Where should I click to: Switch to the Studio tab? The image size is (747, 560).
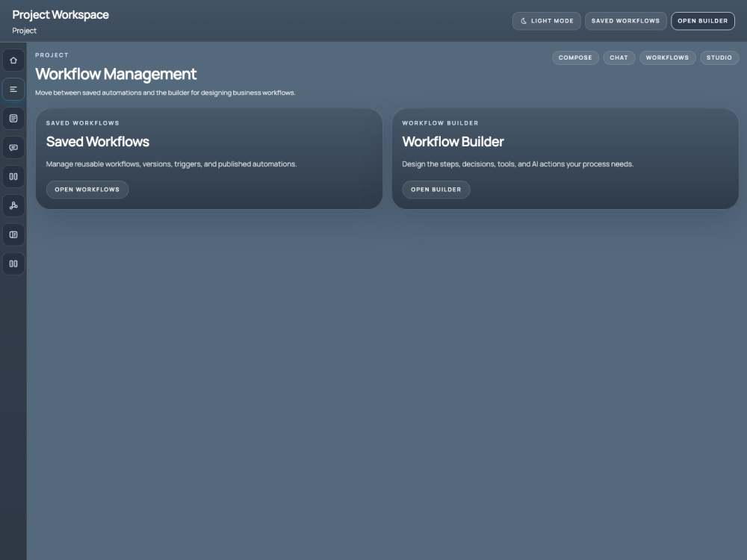point(719,57)
